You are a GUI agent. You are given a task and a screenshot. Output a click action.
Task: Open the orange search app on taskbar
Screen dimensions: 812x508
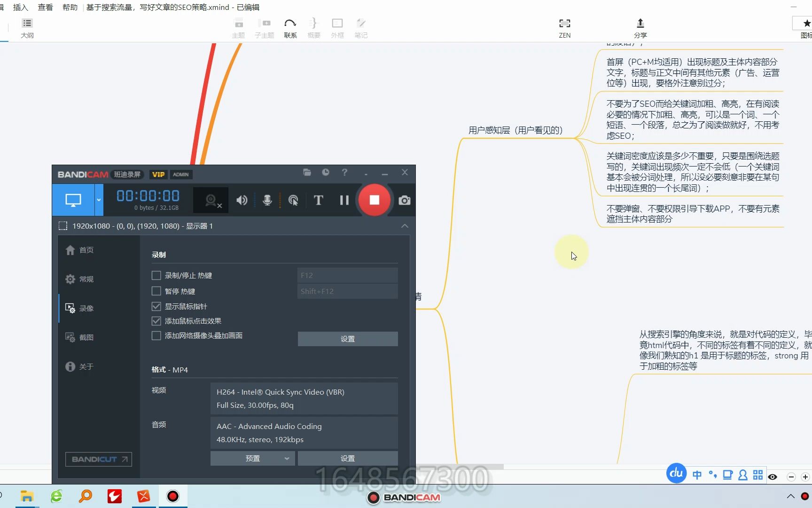click(x=86, y=496)
